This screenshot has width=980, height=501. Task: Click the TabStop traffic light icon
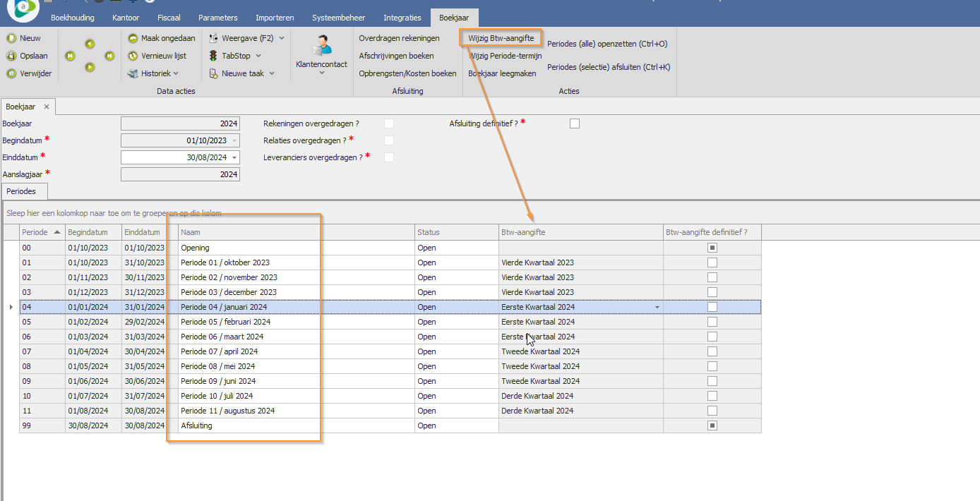coord(213,56)
